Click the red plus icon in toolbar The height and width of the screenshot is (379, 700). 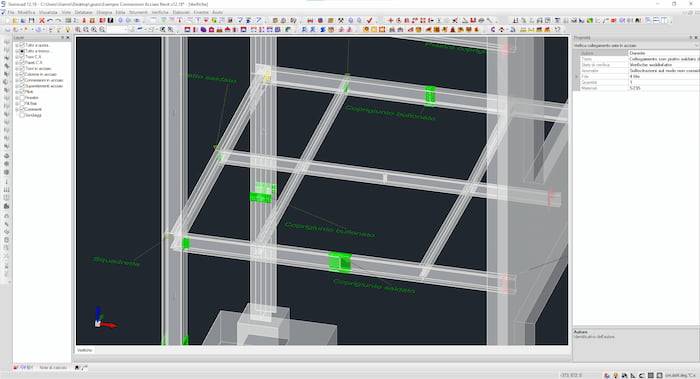pos(391,21)
